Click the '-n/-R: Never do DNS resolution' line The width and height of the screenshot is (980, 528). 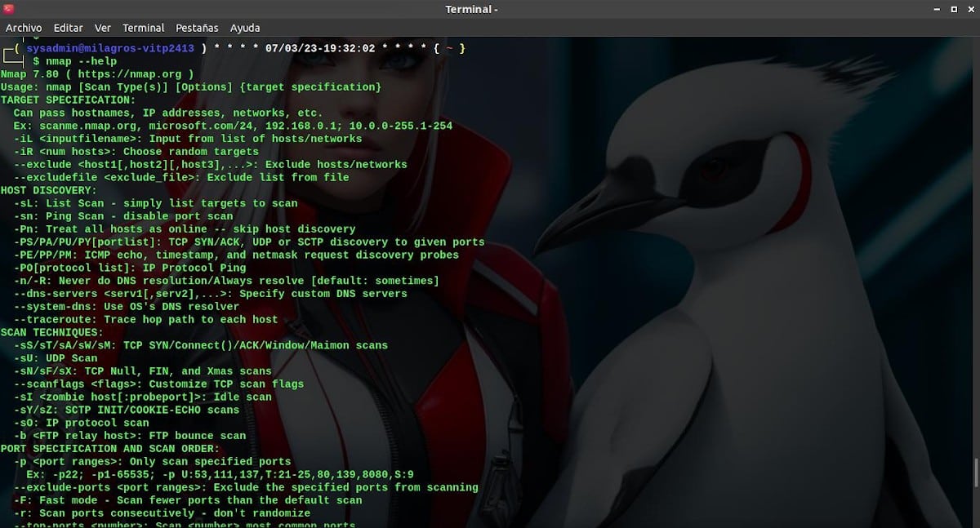point(226,281)
